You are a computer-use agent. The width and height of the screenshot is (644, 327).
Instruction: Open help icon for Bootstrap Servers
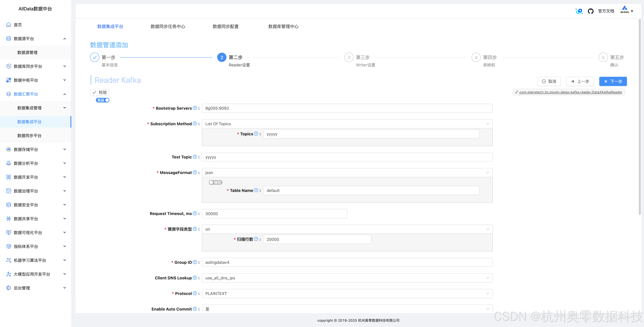[195, 108]
